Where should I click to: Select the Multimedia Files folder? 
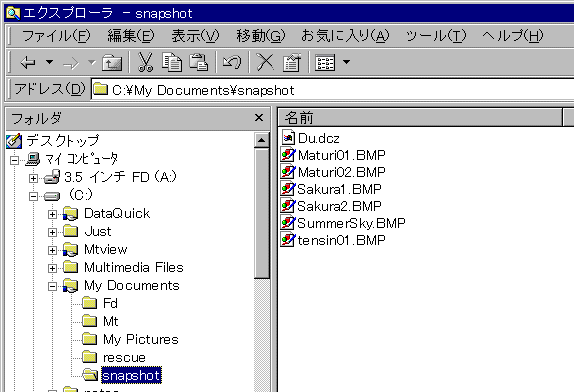[x=134, y=267]
